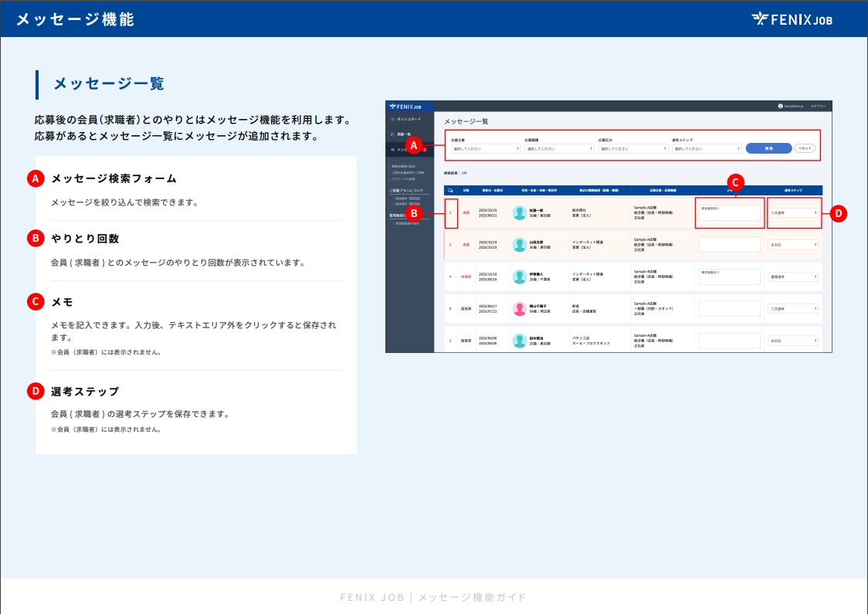Open メッセージ via the speech-bubble sidebar icon
Screen dimensions: 868x614
(x=392, y=149)
